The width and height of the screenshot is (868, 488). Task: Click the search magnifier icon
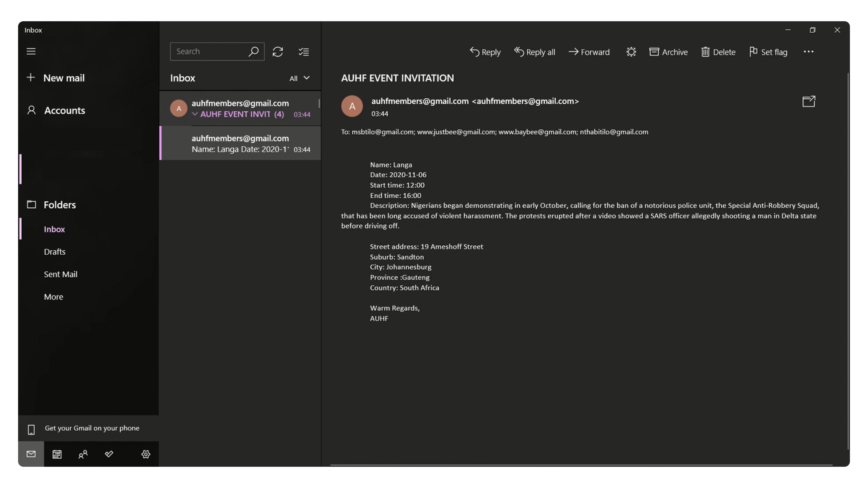pos(253,52)
